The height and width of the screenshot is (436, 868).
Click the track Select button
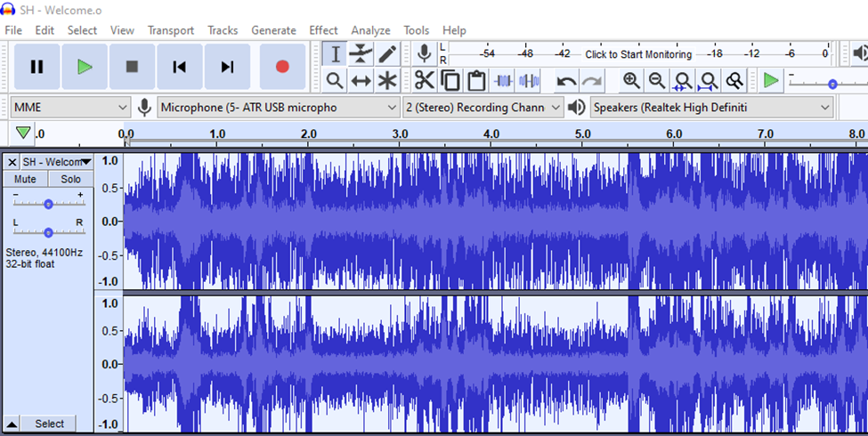pos(49,424)
